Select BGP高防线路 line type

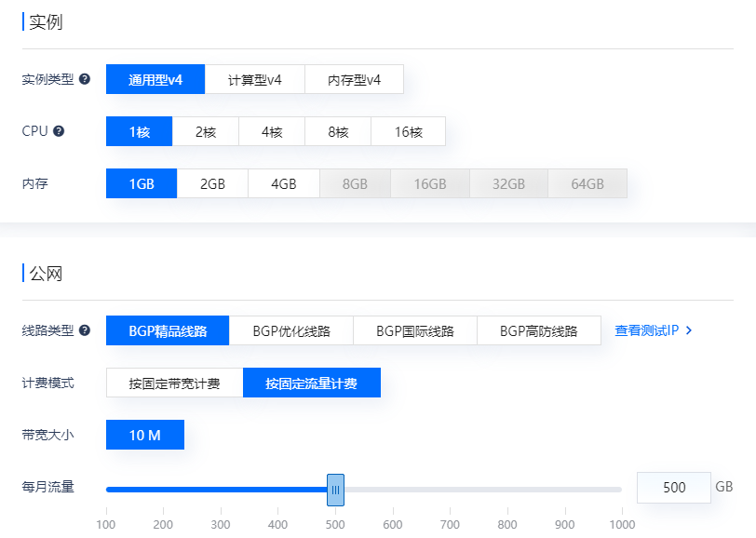pos(539,330)
